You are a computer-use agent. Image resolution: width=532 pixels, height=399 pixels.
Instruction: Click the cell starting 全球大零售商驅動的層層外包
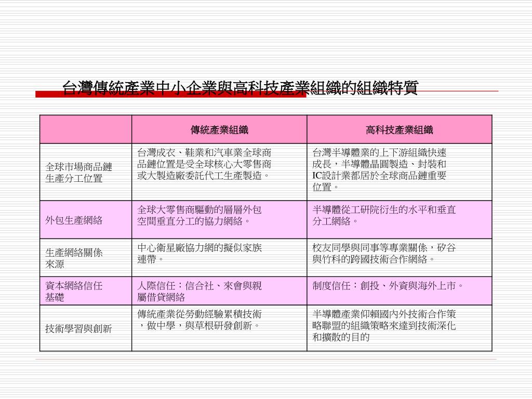219,220
